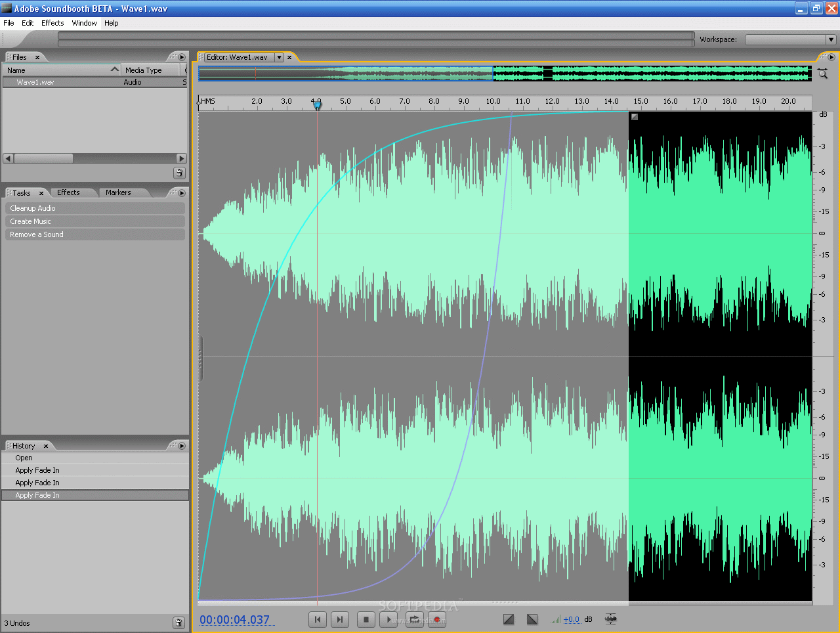Click the volume level bars icon
Screen dimensions: 840x633
click(x=555, y=619)
